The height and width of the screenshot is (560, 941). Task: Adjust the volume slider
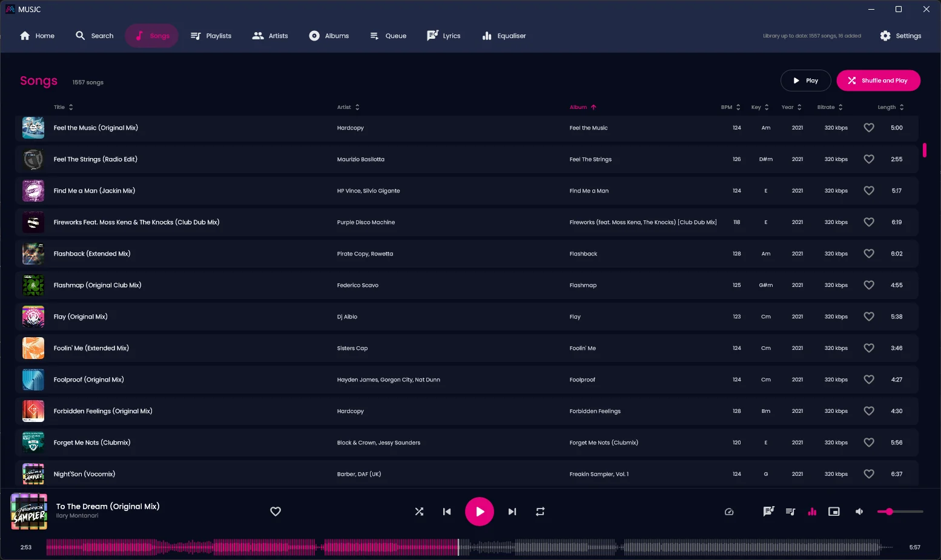coord(900,512)
